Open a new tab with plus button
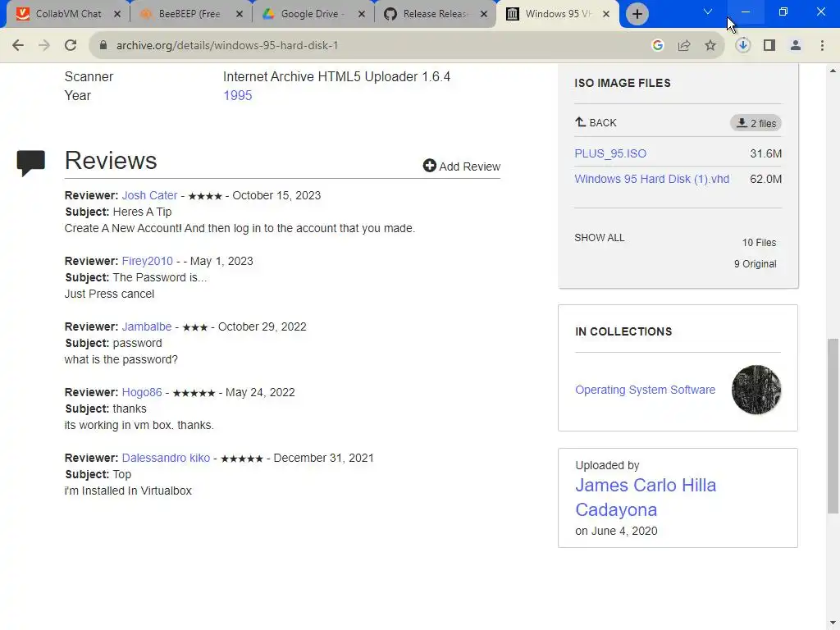The height and width of the screenshot is (630, 840). click(x=637, y=14)
